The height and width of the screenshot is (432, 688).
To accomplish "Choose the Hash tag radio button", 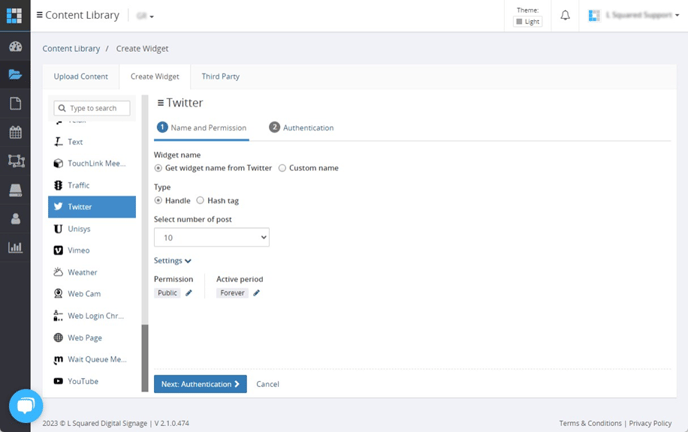I will (x=200, y=200).
